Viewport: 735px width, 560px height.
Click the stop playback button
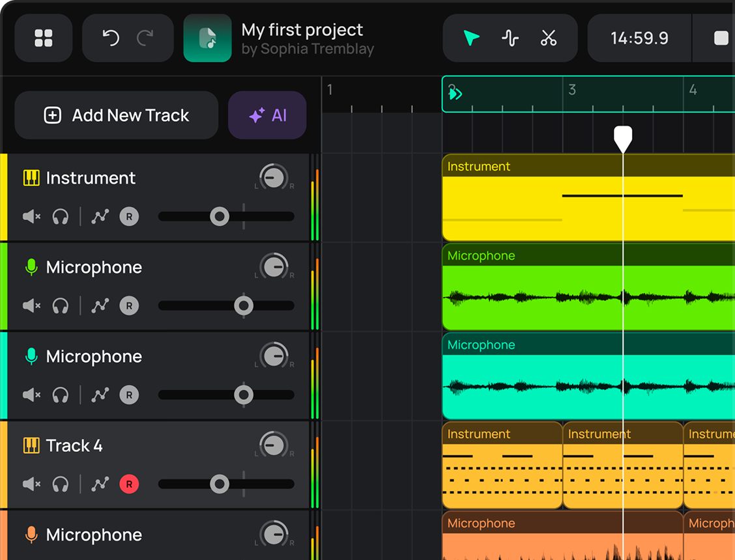coord(721,38)
